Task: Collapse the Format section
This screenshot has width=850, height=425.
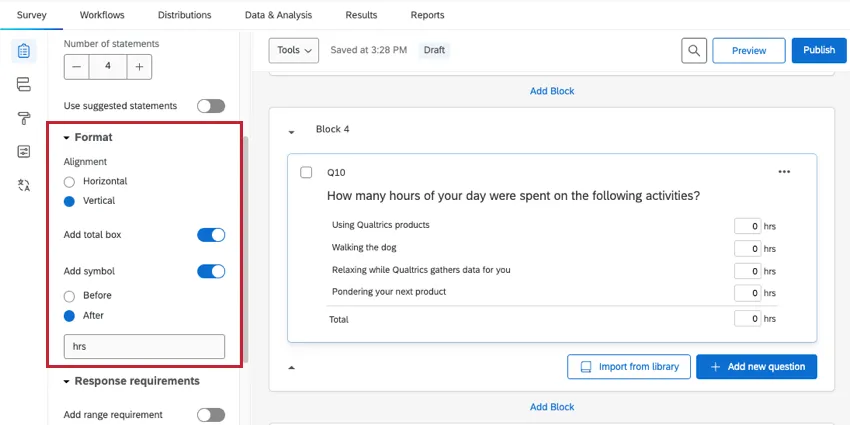Action: click(67, 137)
